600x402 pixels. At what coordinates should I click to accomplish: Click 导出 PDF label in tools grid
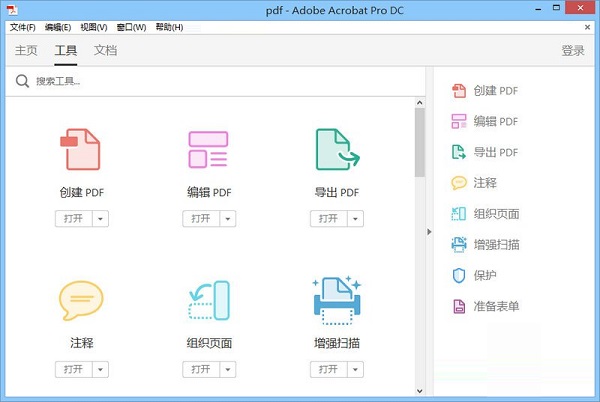coord(337,192)
